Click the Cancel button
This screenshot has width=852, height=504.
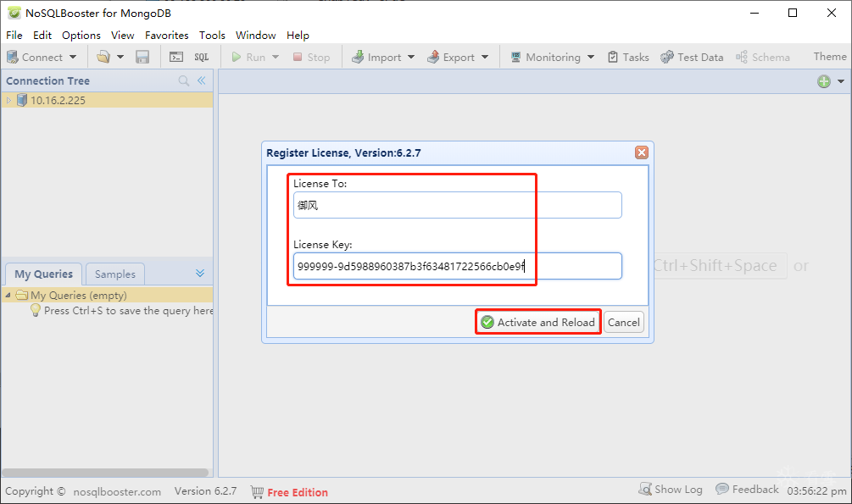coord(624,323)
